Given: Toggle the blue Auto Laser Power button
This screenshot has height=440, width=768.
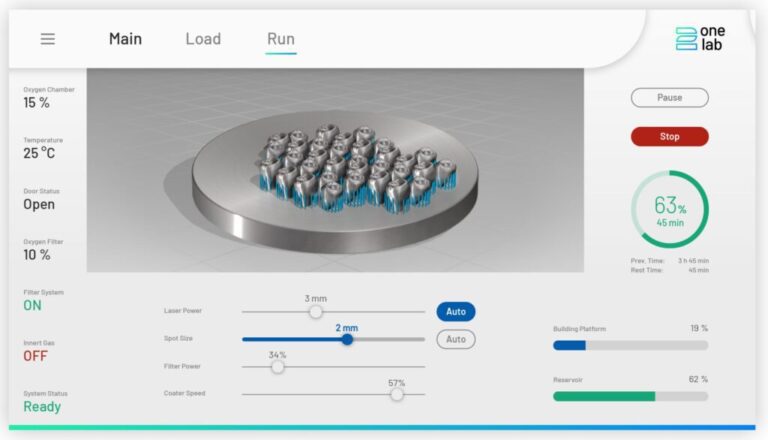Looking at the screenshot, I should click(455, 312).
